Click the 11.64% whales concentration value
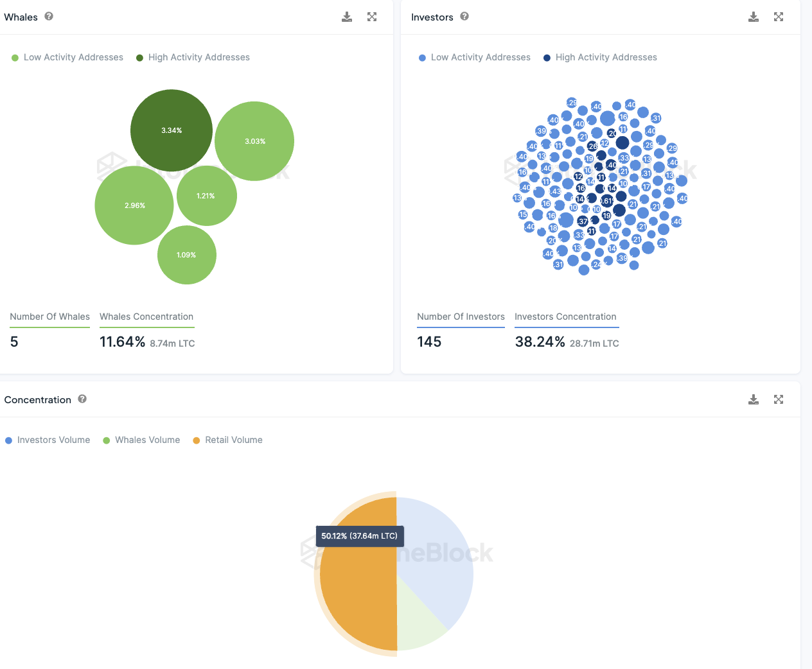 (122, 342)
